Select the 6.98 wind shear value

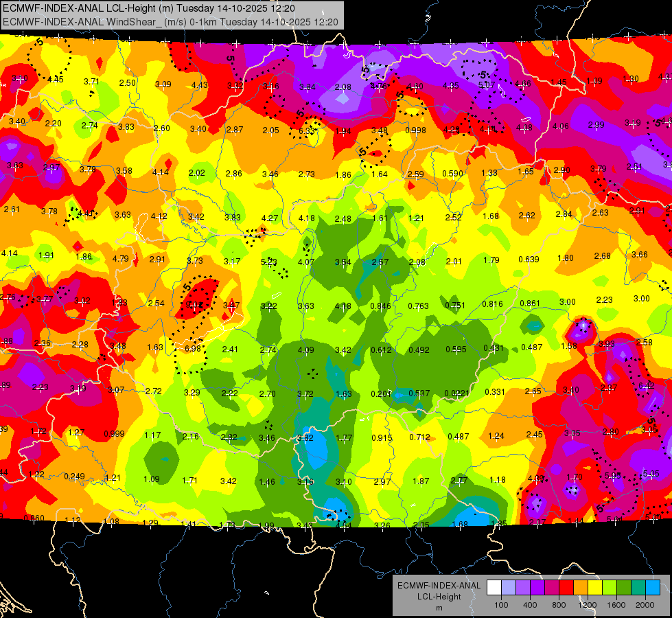[193, 348]
